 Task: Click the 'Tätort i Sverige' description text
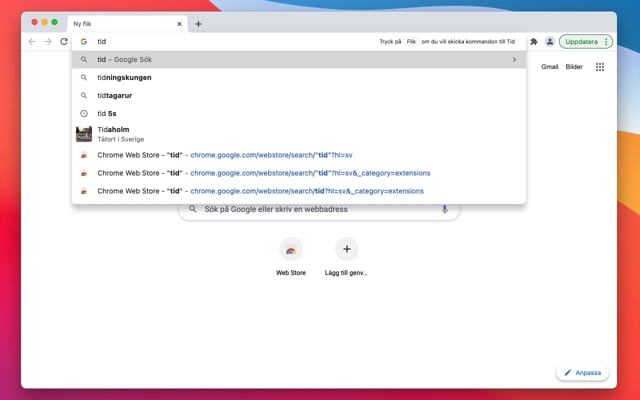click(121, 139)
